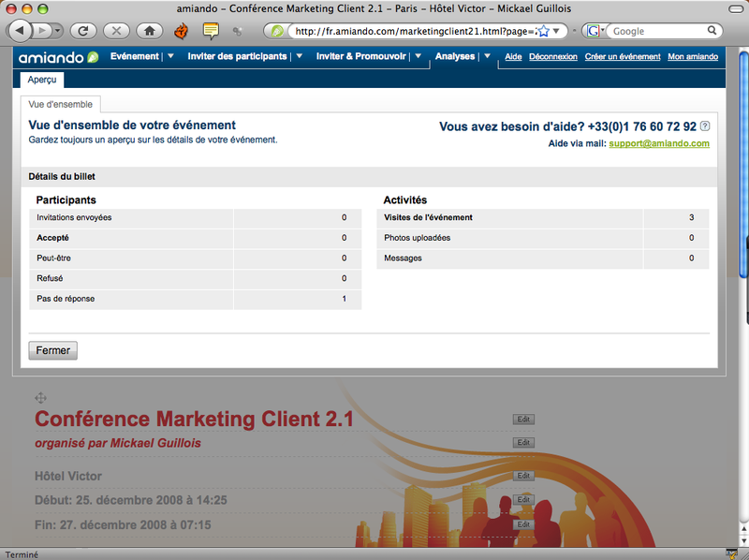Image resolution: width=749 pixels, height=560 pixels.
Task: Click Edit next to the Début date
Action: pos(523,499)
